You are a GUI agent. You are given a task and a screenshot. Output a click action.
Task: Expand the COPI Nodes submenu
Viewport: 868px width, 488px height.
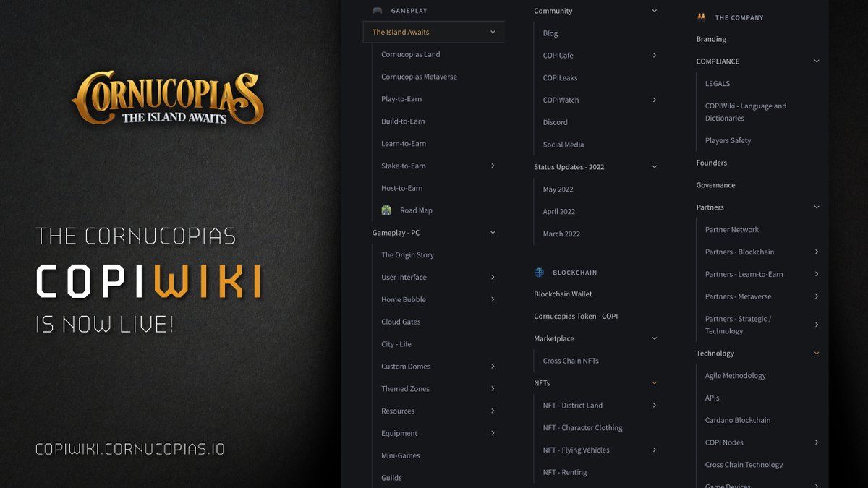click(x=817, y=442)
